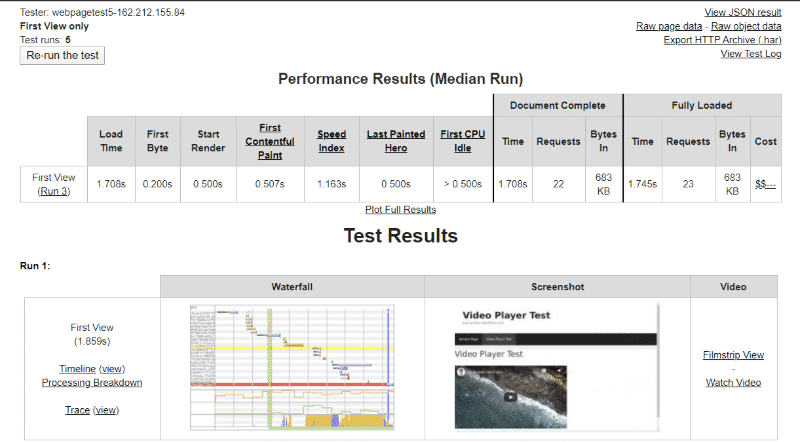Viewport: 800px width, 442px height.
Task: Open Plot Full Results link
Action: click(x=400, y=209)
